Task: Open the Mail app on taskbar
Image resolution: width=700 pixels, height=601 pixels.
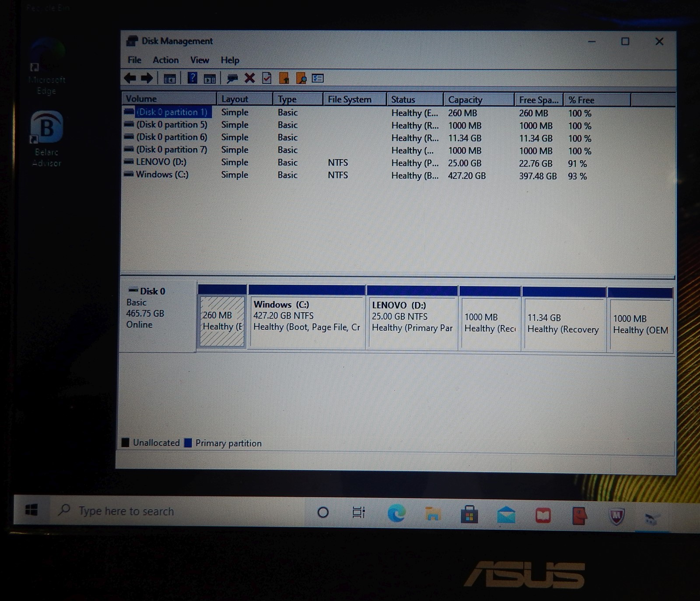Action: coord(506,515)
